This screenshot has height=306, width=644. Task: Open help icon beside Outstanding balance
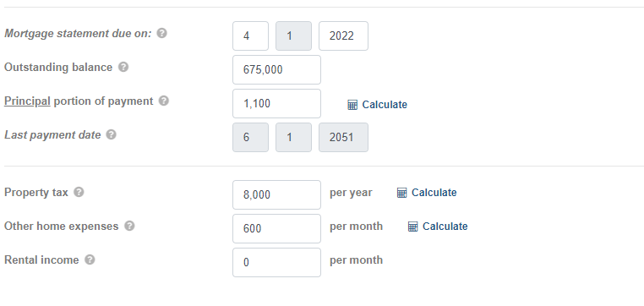point(123,67)
